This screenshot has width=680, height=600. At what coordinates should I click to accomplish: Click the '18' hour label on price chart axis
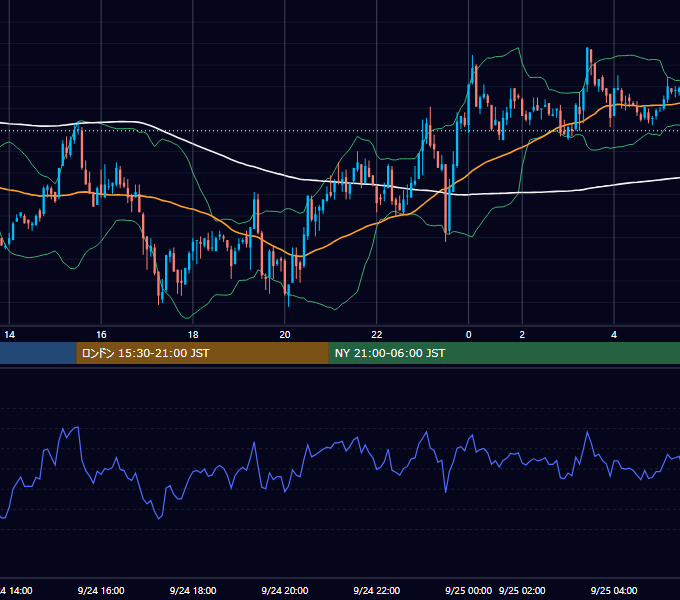pyautogui.click(x=193, y=335)
